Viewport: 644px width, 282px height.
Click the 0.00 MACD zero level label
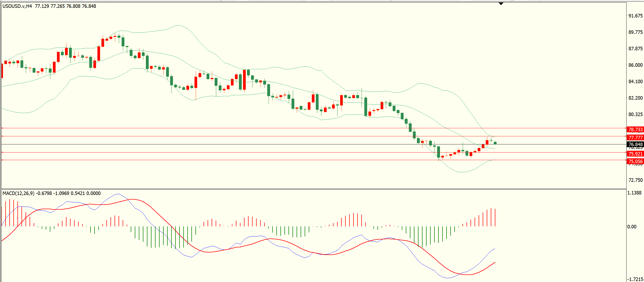coord(632,227)
